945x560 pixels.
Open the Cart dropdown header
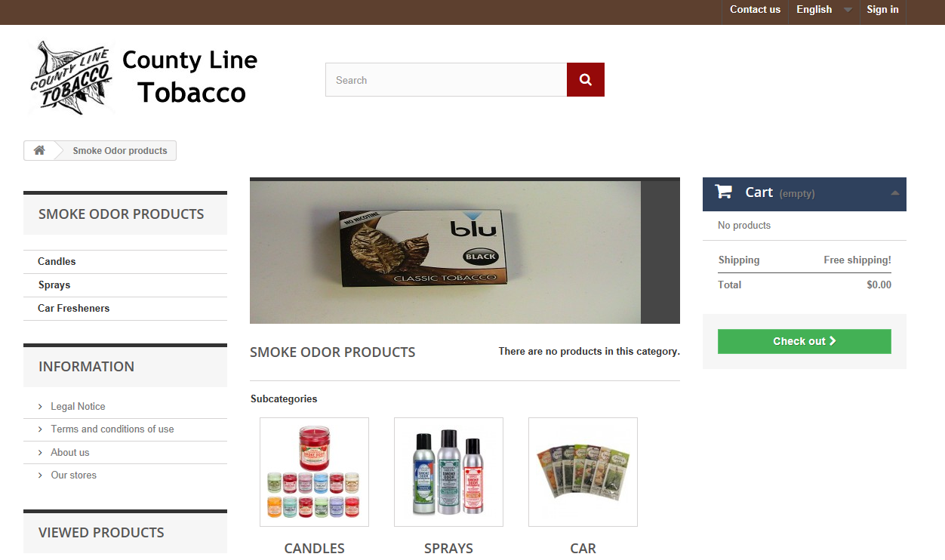805,194
